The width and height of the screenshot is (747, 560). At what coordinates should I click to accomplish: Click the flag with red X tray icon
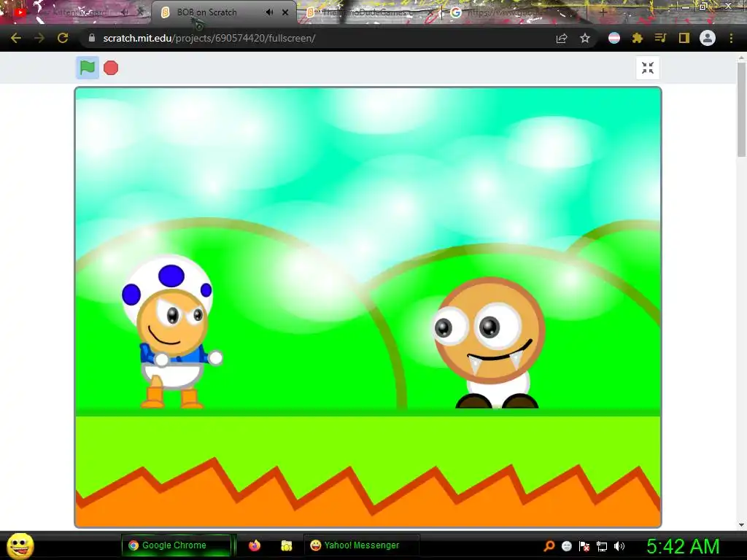pos(584,545)
